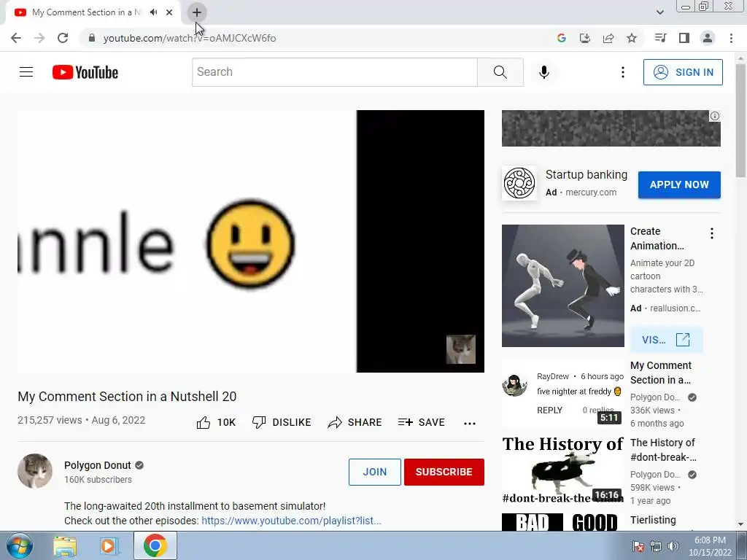The height and width of the screenshot is (560, 747).
Task: Toggle Chrome side panel
Action: [x=684, y=38]
